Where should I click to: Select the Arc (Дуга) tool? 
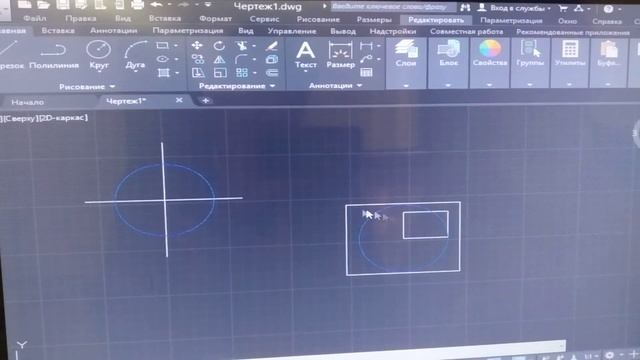point(135,56)
